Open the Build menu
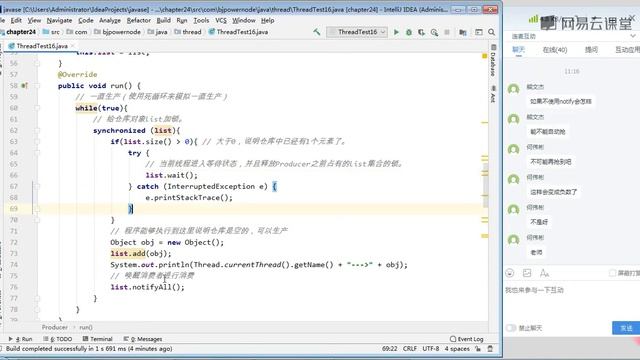640x360 pixels. (164, 20)
